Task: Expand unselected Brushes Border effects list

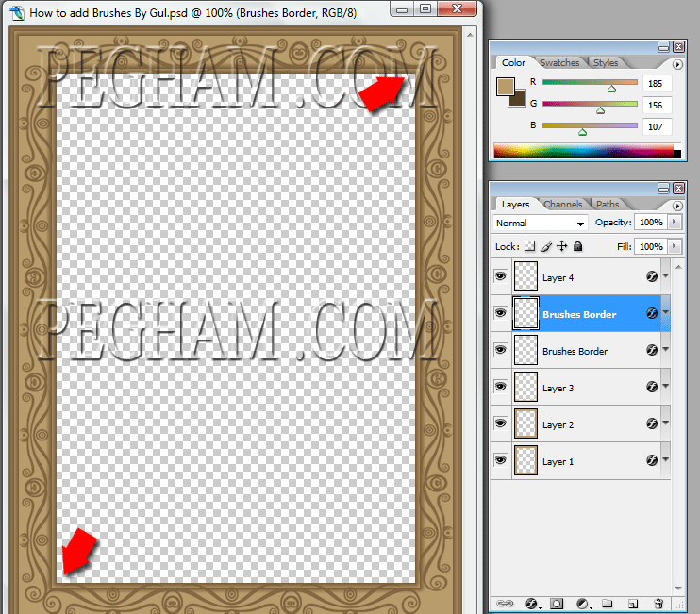Action: [x=666, y=350]
